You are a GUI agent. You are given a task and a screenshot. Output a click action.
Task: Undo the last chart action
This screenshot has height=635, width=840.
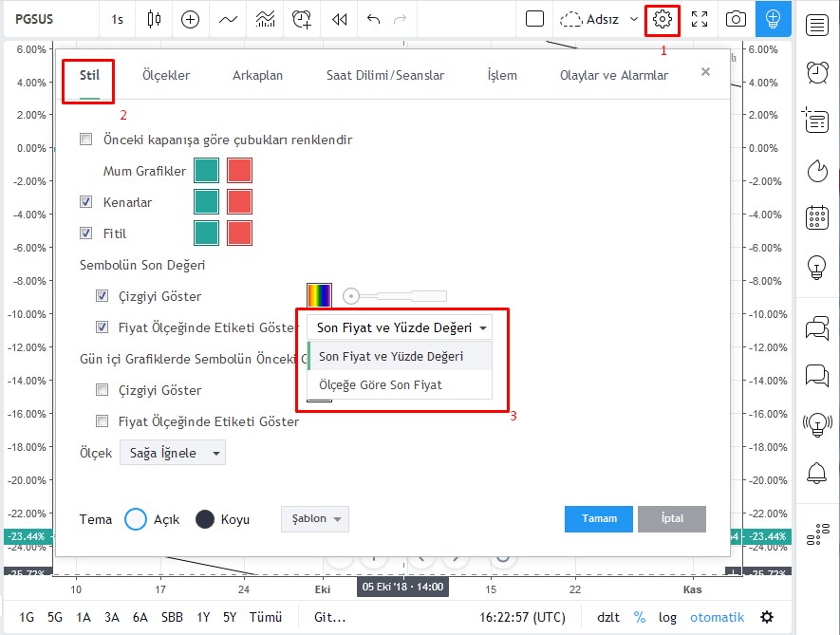point(373,19)
